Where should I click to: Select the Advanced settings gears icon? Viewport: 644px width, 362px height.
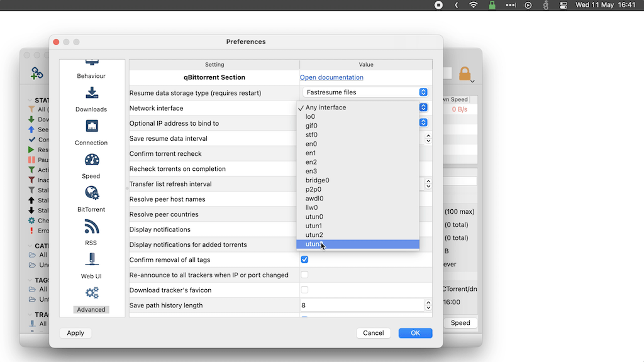(91, 293)
